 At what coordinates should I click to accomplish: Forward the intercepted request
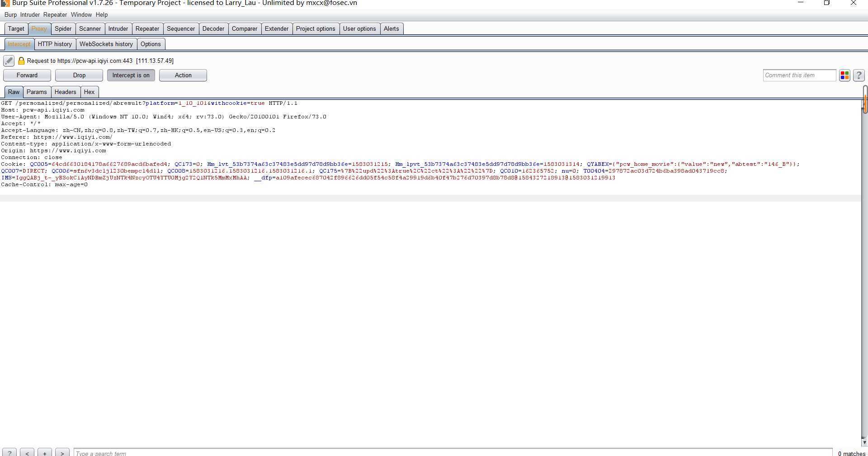click(x=27, y=75)
